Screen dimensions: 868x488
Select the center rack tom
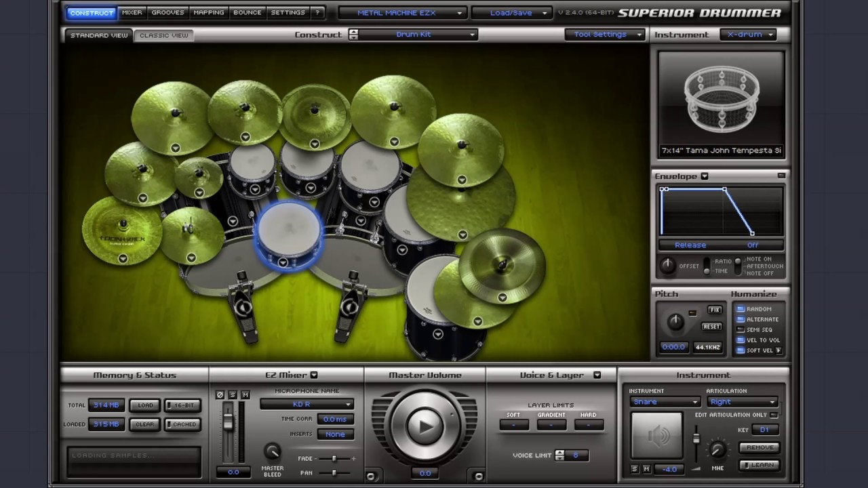pos(309,166)
